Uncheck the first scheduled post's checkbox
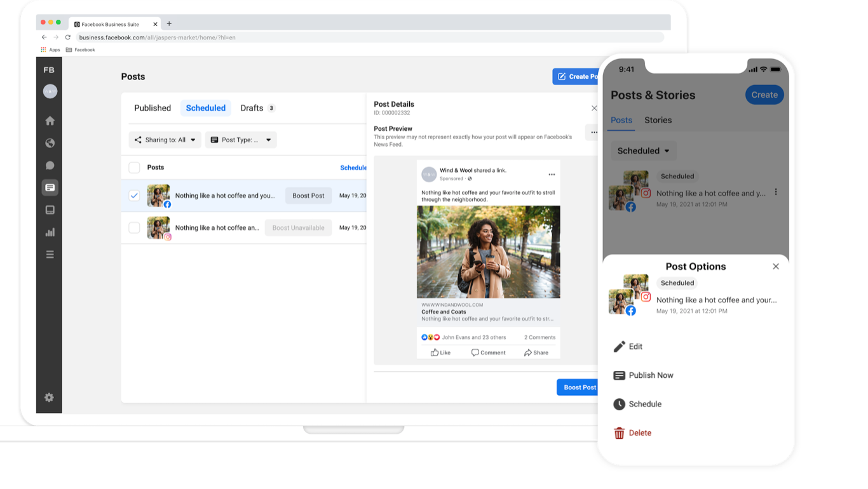Screen dimensions: 868x489 point(134,196)
